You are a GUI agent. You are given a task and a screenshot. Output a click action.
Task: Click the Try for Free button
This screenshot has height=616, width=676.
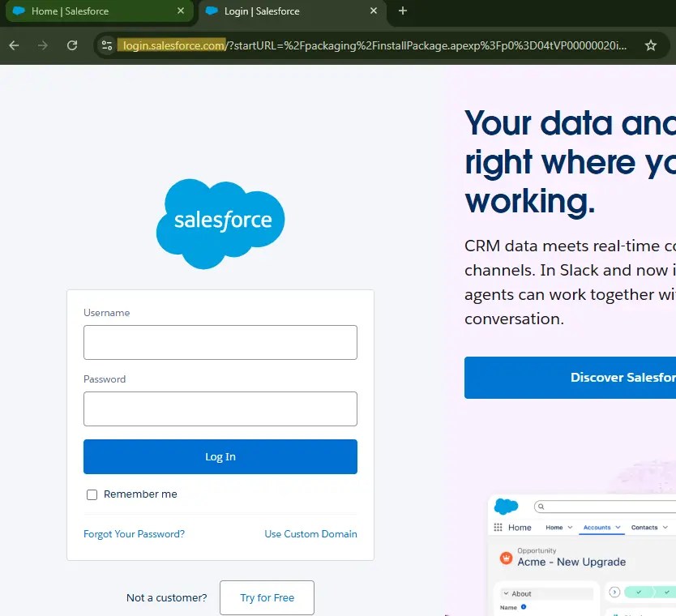click(x=267, y=597)
